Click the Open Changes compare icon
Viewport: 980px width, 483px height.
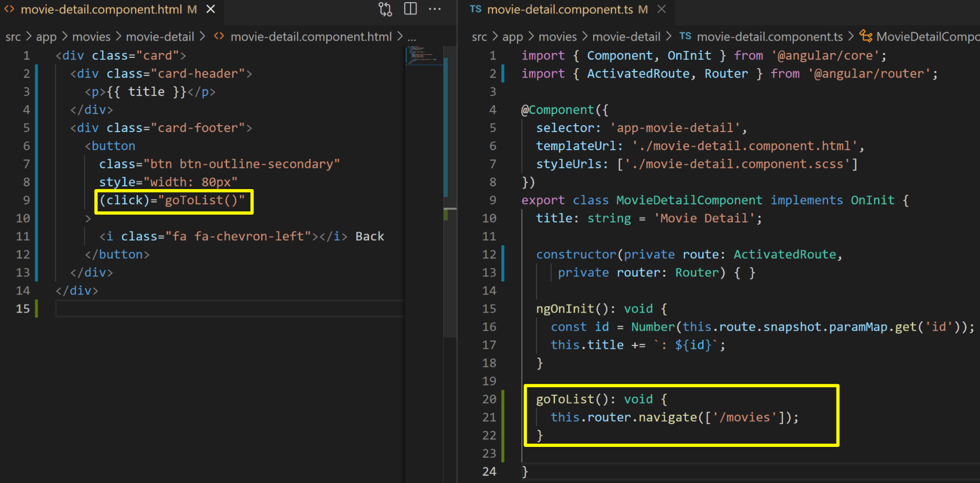click(x=385, y=9)
